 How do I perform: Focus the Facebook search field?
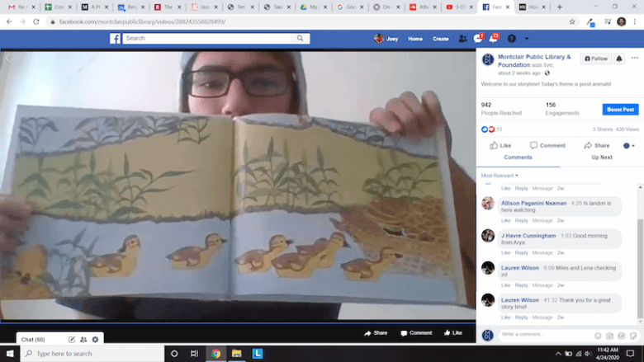tap(207, 38)
